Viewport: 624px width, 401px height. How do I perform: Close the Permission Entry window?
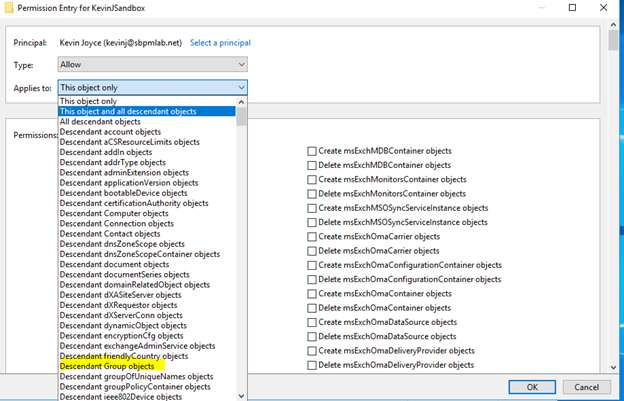(x=603, y=8)
